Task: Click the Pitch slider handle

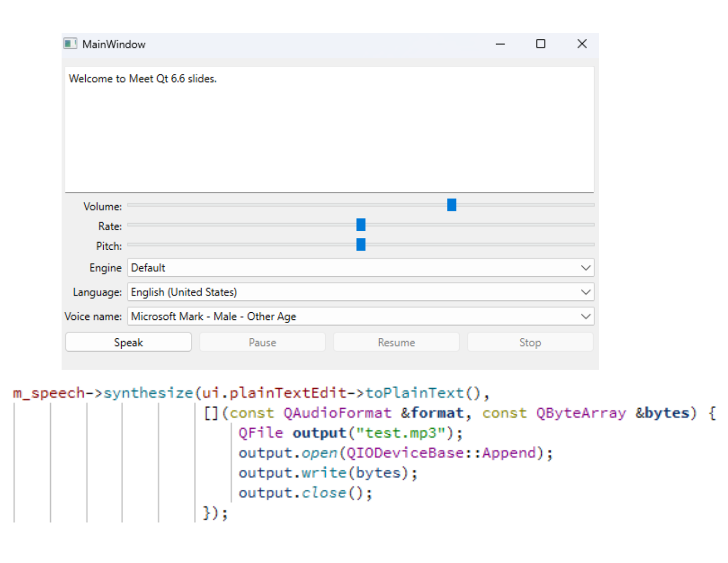Action: click(x=361, y=245)
